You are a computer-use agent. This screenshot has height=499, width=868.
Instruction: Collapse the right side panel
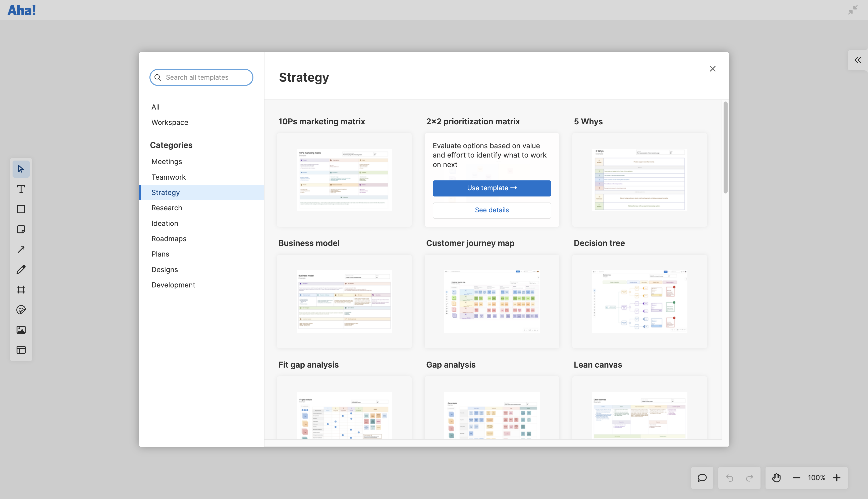[858, 60]
